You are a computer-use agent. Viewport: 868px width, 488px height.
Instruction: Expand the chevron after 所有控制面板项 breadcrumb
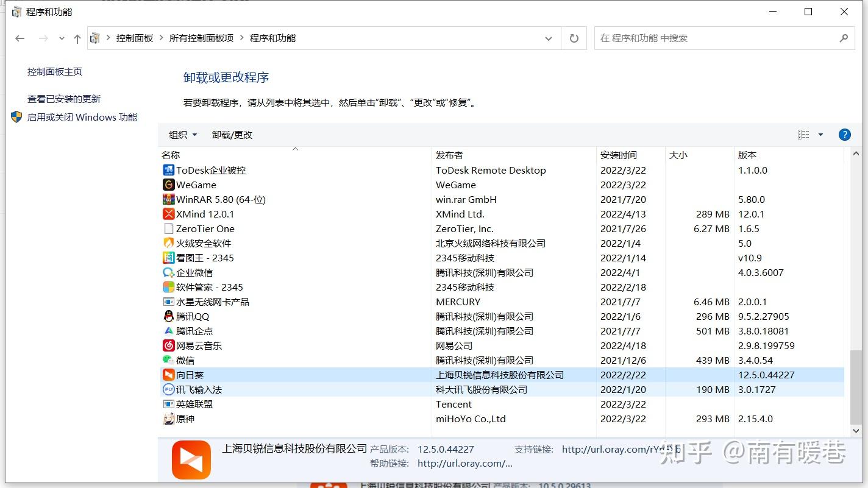[x=241, y=38]
